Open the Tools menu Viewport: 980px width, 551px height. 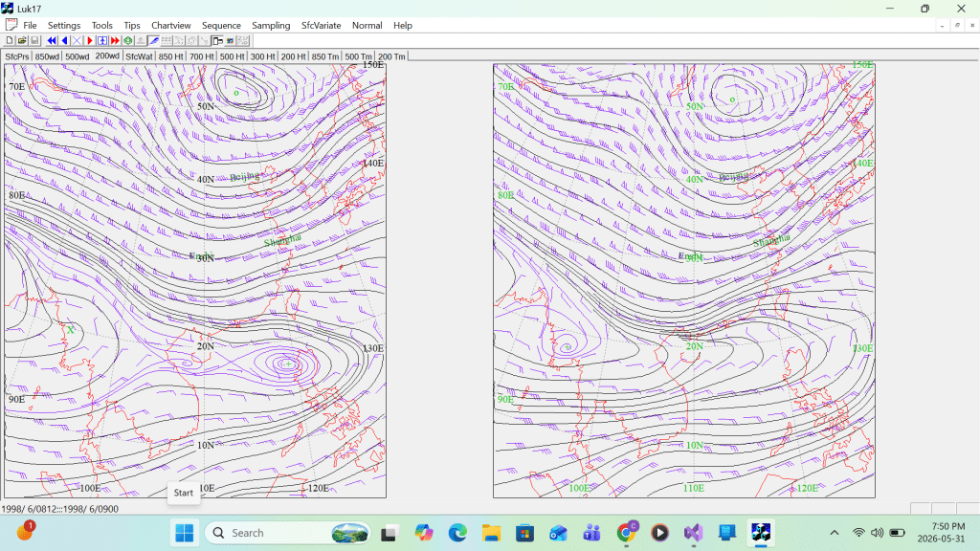pyautogui.click(x=101, y=26)
